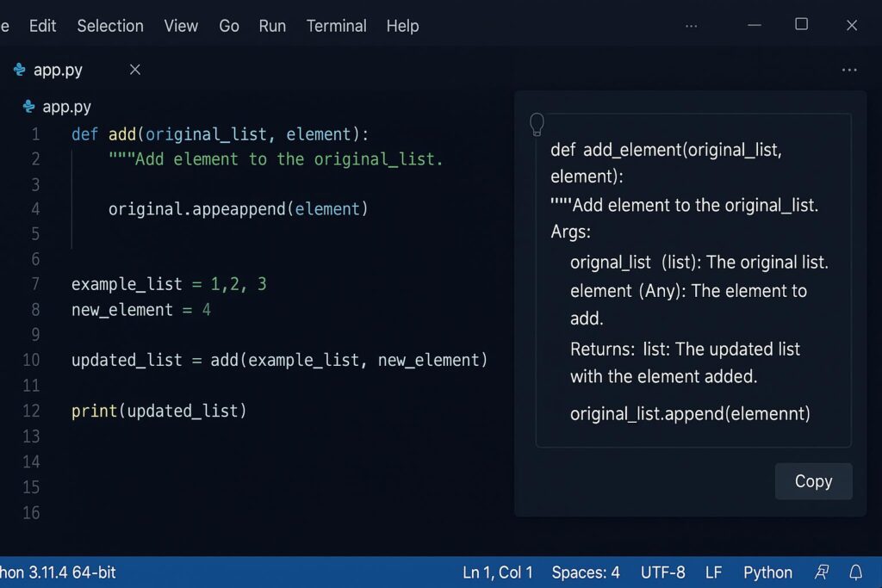The width and height of the screenshot is (882, 588).
Task: Minimize the editor window
Action: click(755, 25)
